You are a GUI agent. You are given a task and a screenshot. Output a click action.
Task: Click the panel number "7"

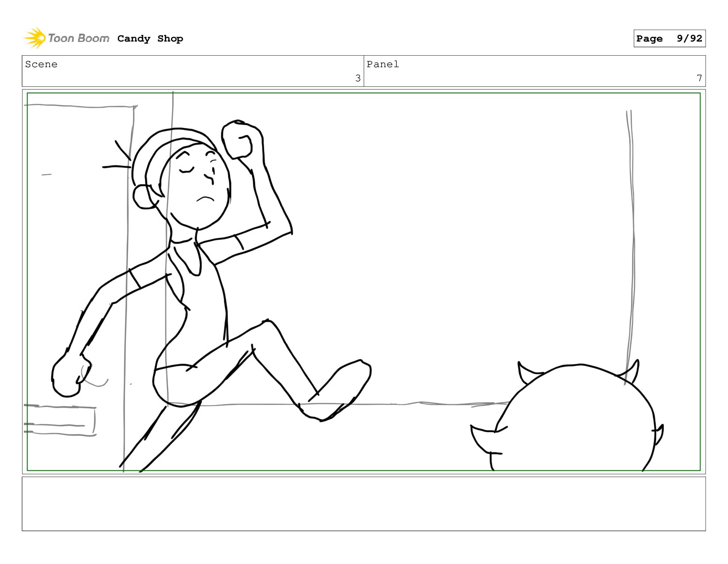(699, 78)
